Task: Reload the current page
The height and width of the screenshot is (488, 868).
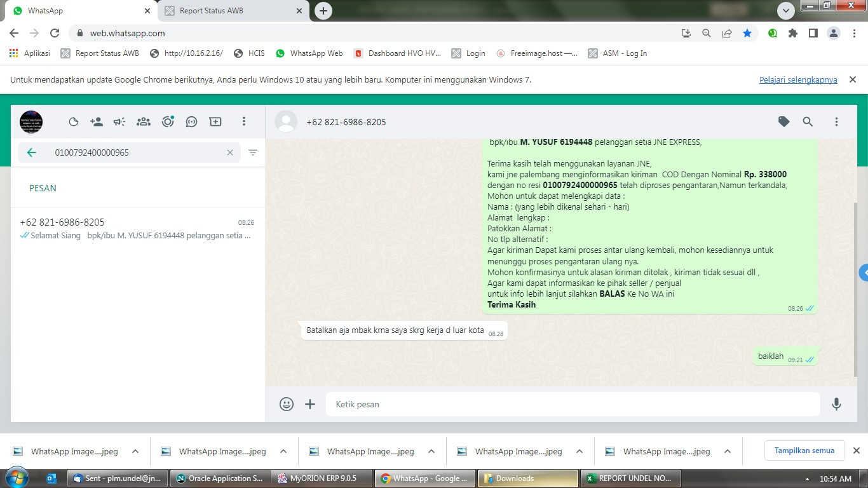Action: [x=55, y=33]
